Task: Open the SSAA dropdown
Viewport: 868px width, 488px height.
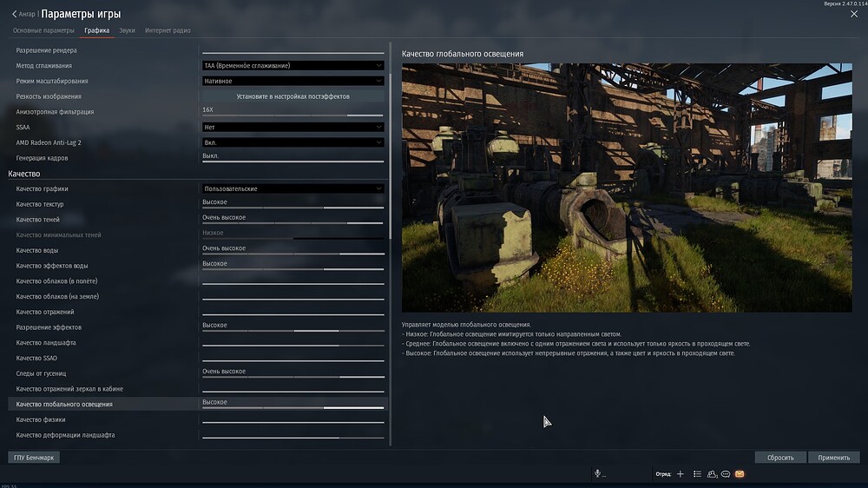Action: pos(293,127)
